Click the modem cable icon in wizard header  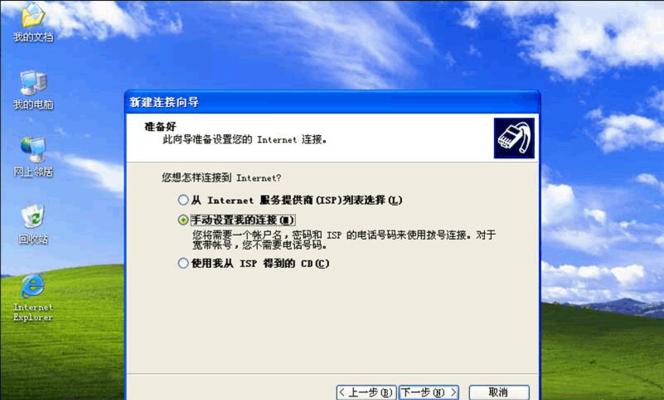click(514, 138)
